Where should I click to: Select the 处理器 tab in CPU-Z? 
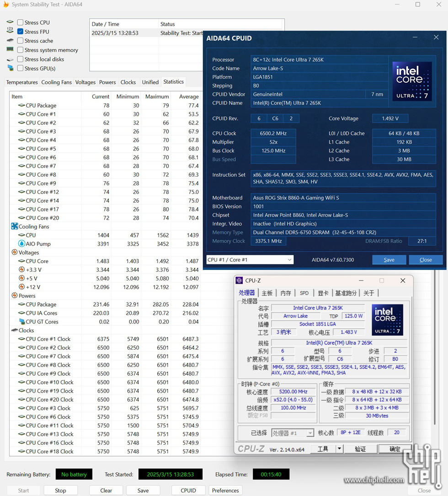[x=247, y=292]
